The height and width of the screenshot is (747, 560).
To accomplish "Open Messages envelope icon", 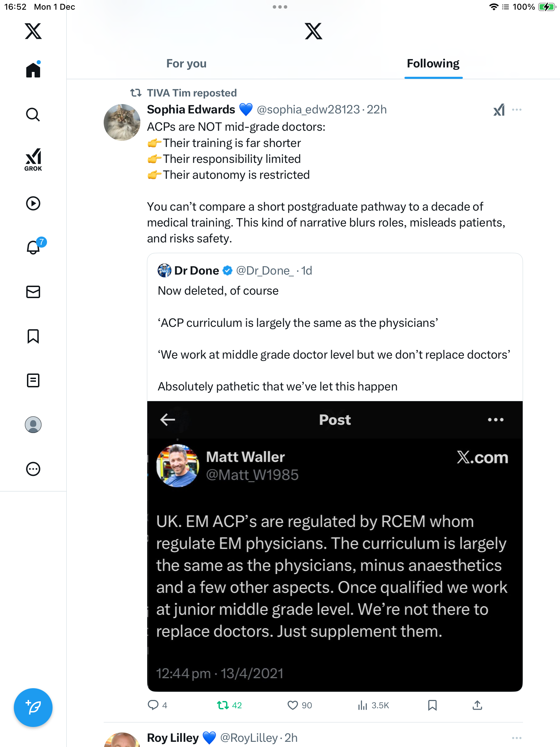I will tap(33, 292).
